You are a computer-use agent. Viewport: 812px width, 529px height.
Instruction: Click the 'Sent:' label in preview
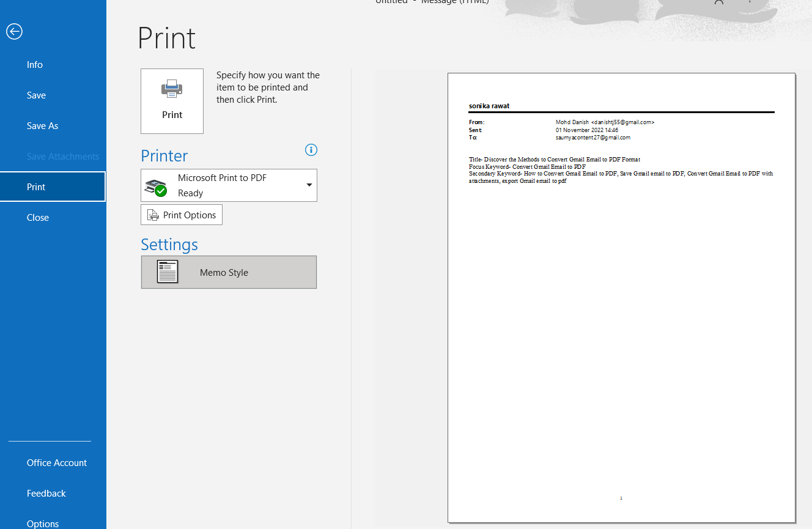[x=476, y=130]
